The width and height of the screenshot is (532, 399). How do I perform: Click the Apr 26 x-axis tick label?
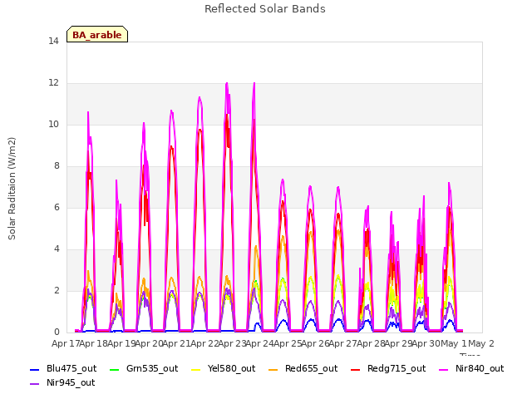pos(315,343)
